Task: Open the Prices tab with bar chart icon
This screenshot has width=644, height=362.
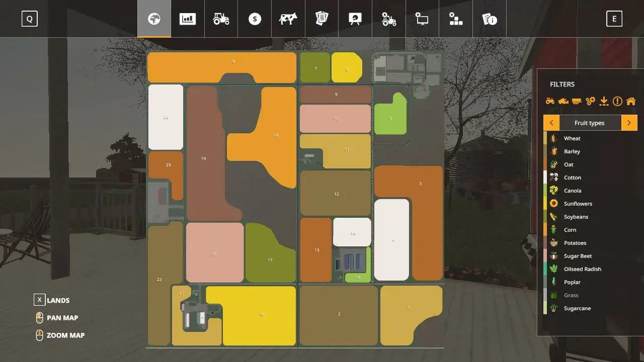Action: click(x=188, y=19)
